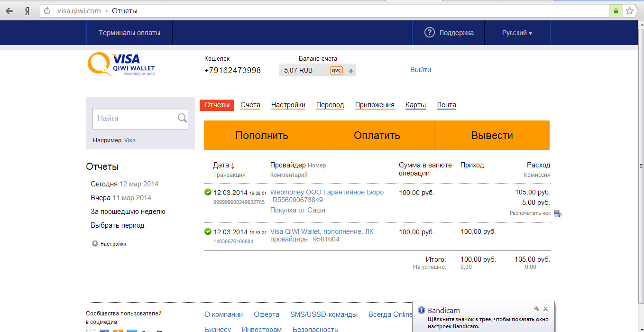
Task: Close the Bandicam notification popup
Action: pos(545,309)
